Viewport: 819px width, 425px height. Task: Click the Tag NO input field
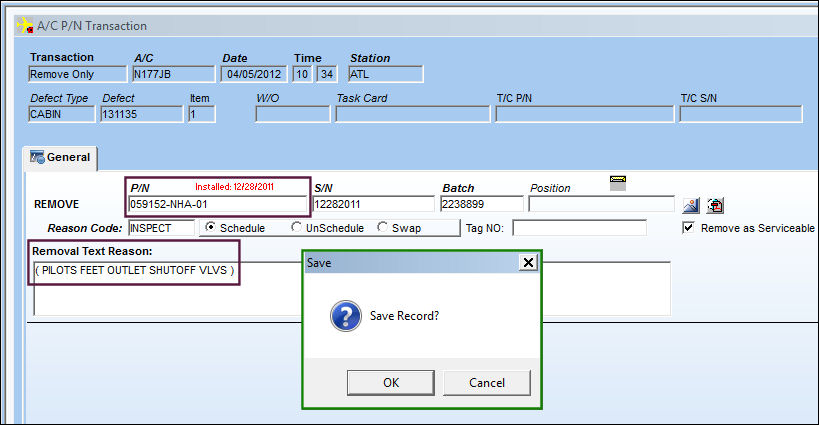pyautogui.click(x=579, y=228)
